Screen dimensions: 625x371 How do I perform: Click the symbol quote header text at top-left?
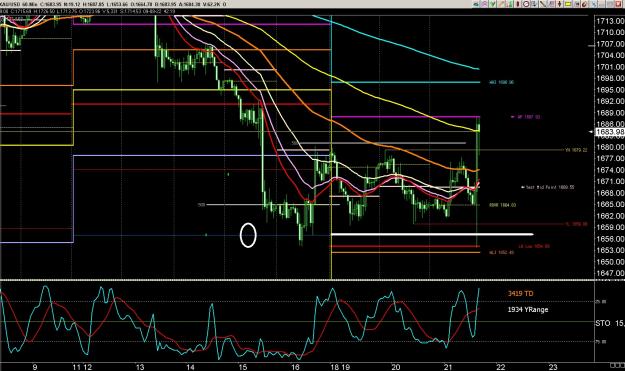[x=114, y=4]
